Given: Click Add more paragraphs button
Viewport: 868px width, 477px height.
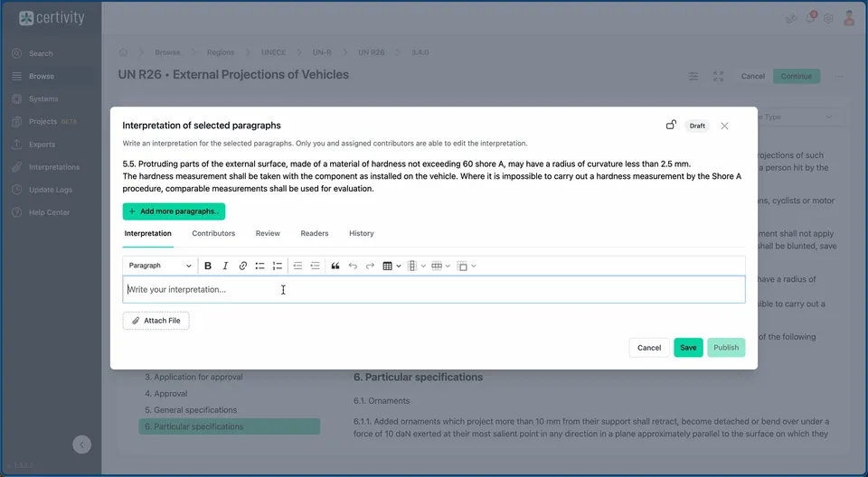Looking at the screenshot, I should 174,211.
